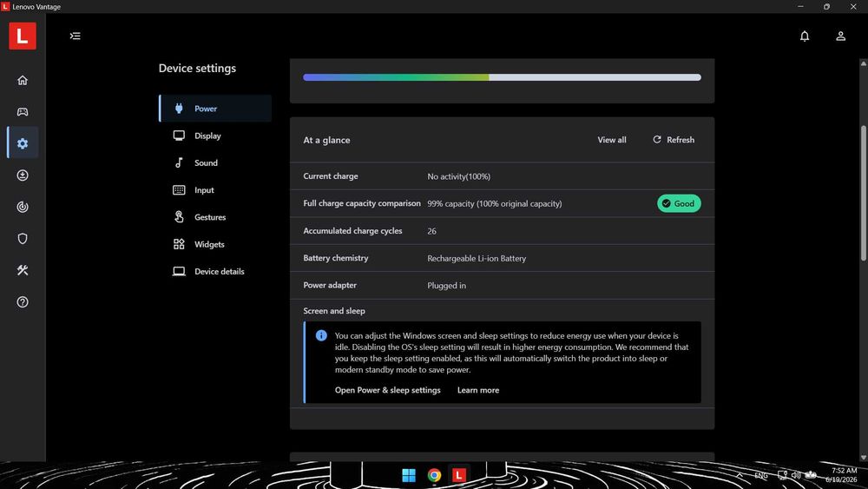Click the 'Battery chemistry' label
Viewport: 868px width, 489px height.
coord(335,257)
